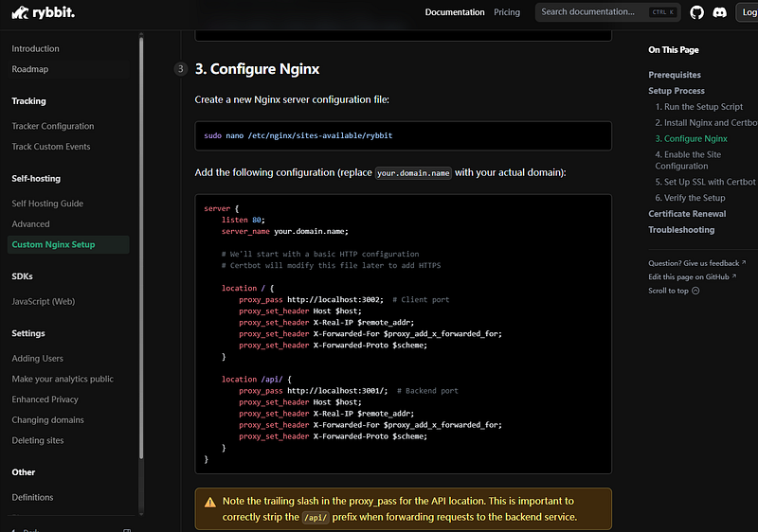Jump to 2. Install Nginx and Certbot
This screenshot has width=758, height=532.
point(706,123)
